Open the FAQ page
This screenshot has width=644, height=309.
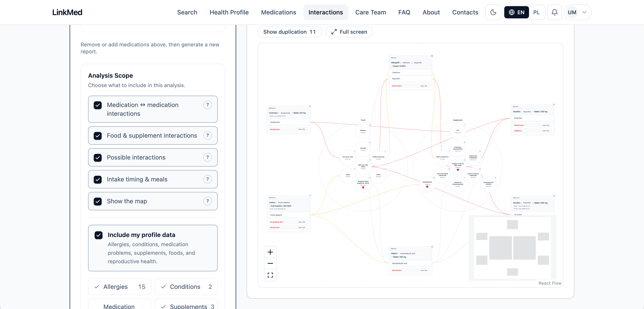(x=404, y=12)
